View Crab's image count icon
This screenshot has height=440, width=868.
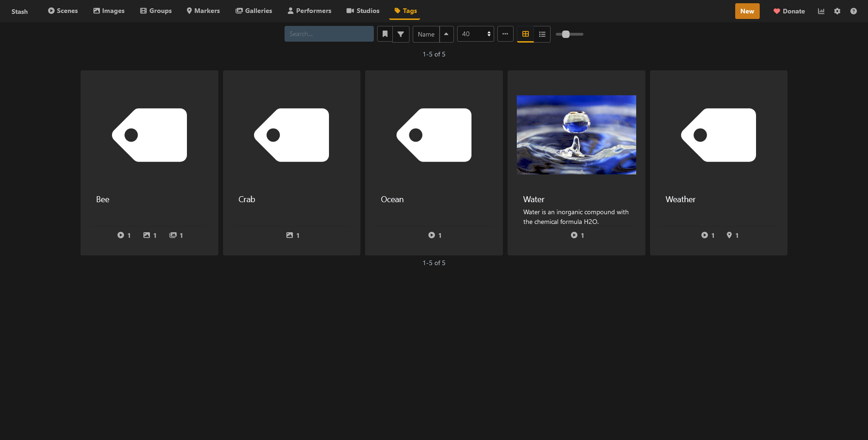pyautogui.click(x=293, y=235)
